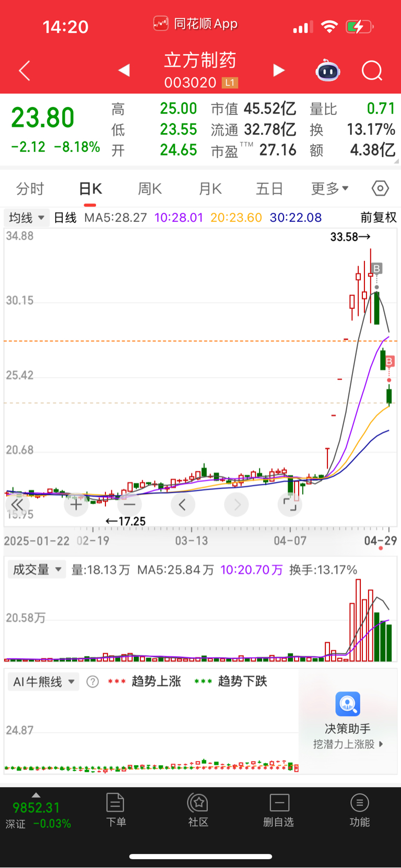Tap stock name 立方制药 title
The image size is (401, 868).
point(200,60)
